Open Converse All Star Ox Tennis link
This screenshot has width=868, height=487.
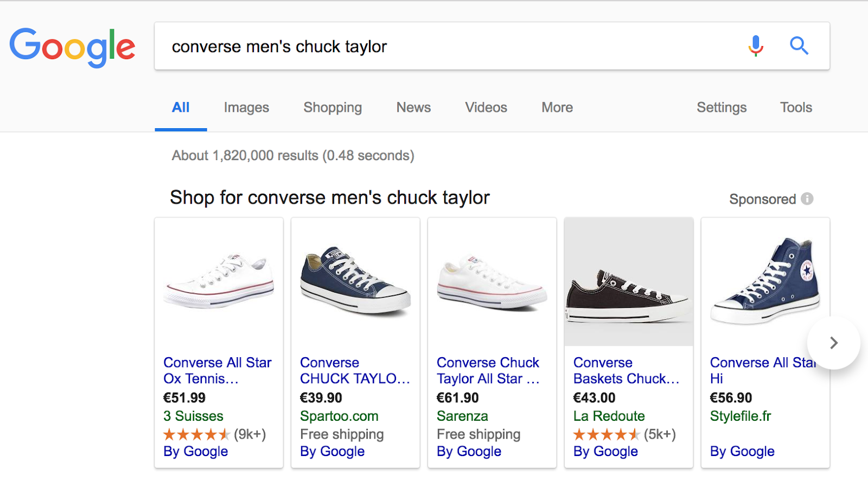(x=218, y=370)
